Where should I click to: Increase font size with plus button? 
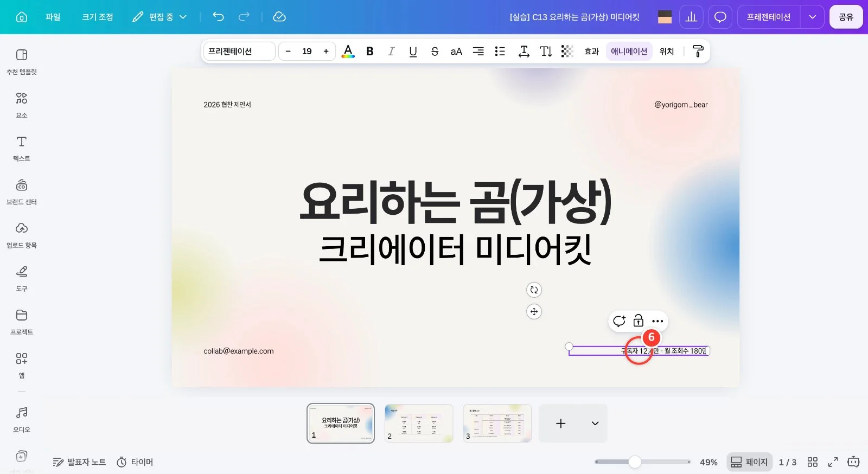[x=326, y=51]
